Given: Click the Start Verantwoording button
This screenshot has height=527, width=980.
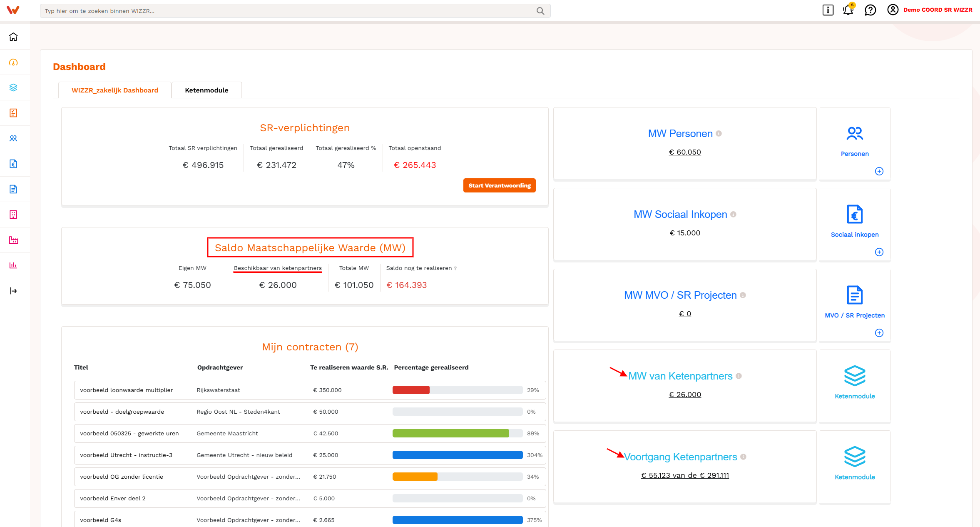Looking at the screenshot, I should (x=499, y=185).
